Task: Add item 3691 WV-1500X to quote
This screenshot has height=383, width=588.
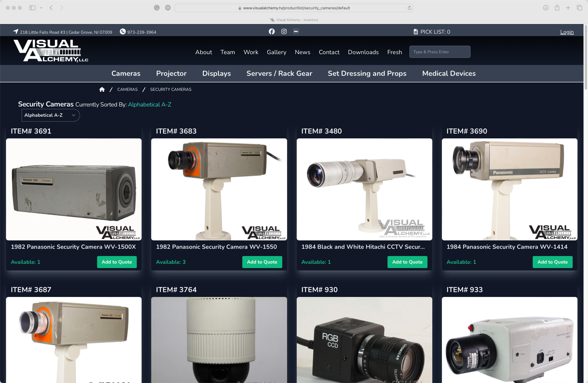Action: click(x=117, y=262)
